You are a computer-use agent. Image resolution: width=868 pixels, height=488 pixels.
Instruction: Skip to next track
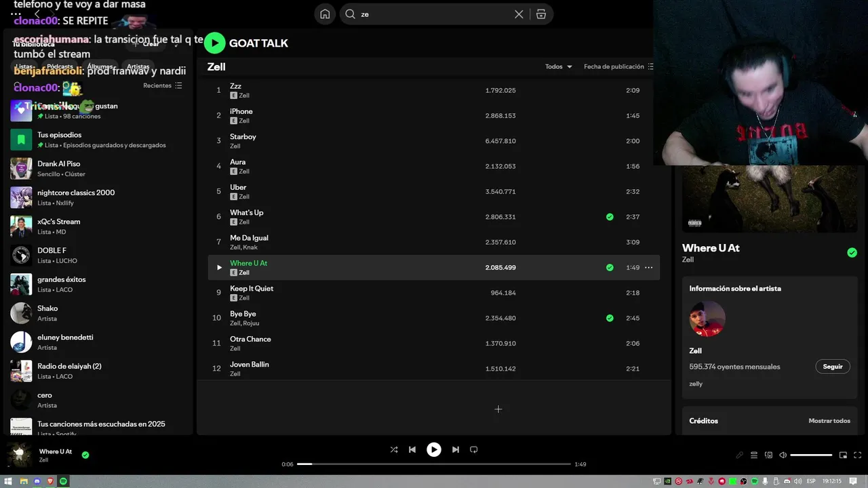(x=456, y=449)
